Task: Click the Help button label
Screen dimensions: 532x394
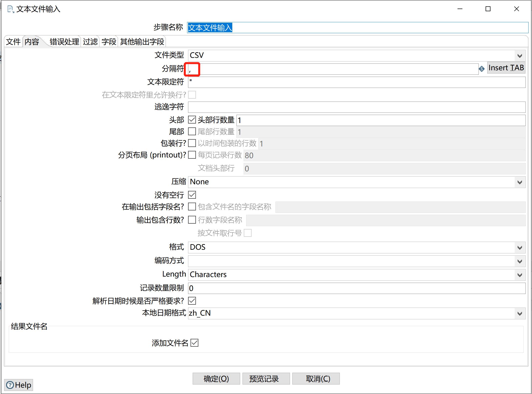Action: click(x=23, y=385)
